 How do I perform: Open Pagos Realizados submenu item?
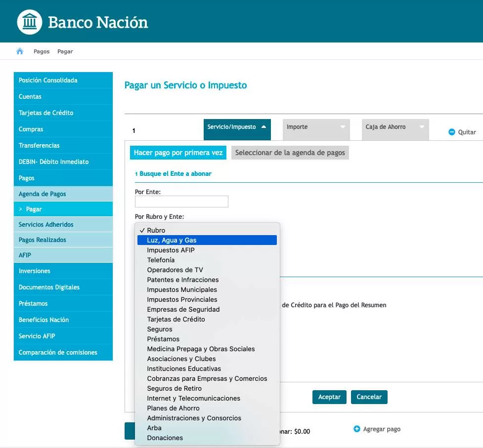point(63,240)
